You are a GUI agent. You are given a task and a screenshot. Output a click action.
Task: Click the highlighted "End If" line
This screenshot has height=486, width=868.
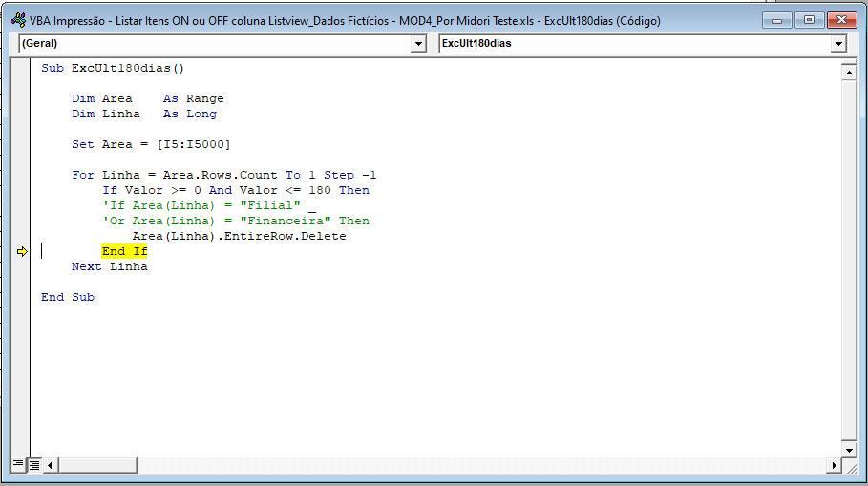124,251
